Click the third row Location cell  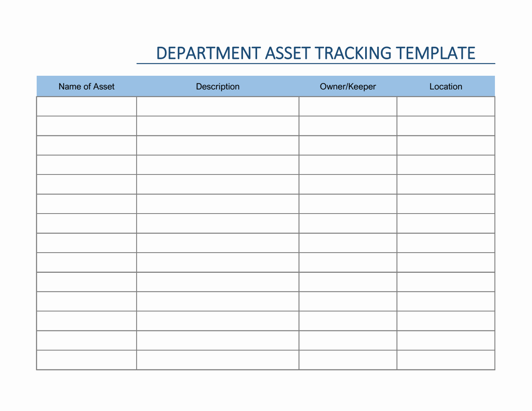446,145
